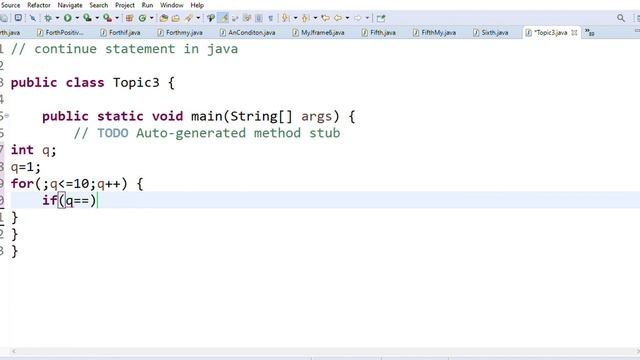640x360 pixels.
Task: Switch to ForthPositiv... editor tab
Action: [x=60, y=33]
